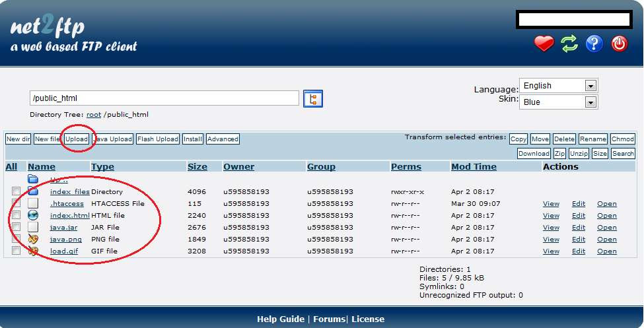The image size is (644, 328).
Task: Open the Language dropdown
Action: [559, 86]
